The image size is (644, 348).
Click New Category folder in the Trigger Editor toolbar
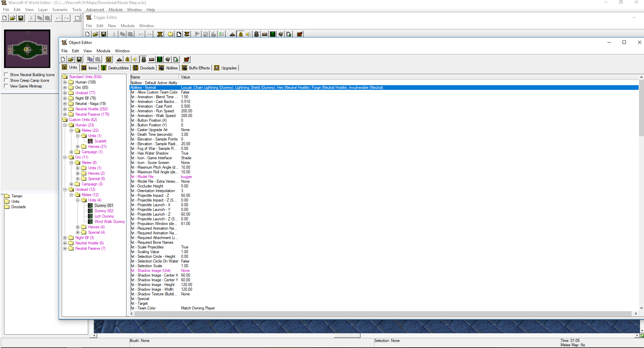coord(171,34)
